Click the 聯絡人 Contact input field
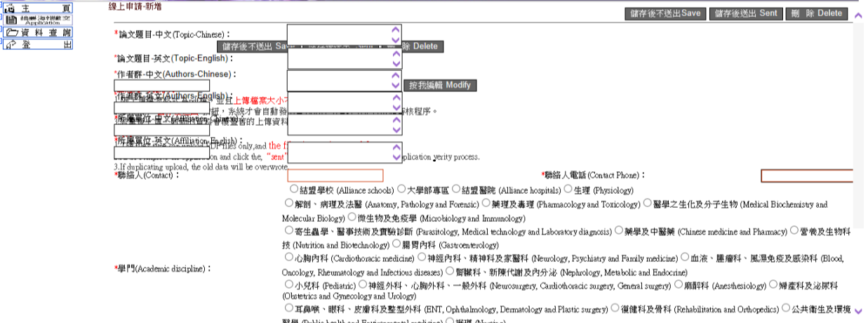This screenshot has width=868, height=323. [335, 176]
